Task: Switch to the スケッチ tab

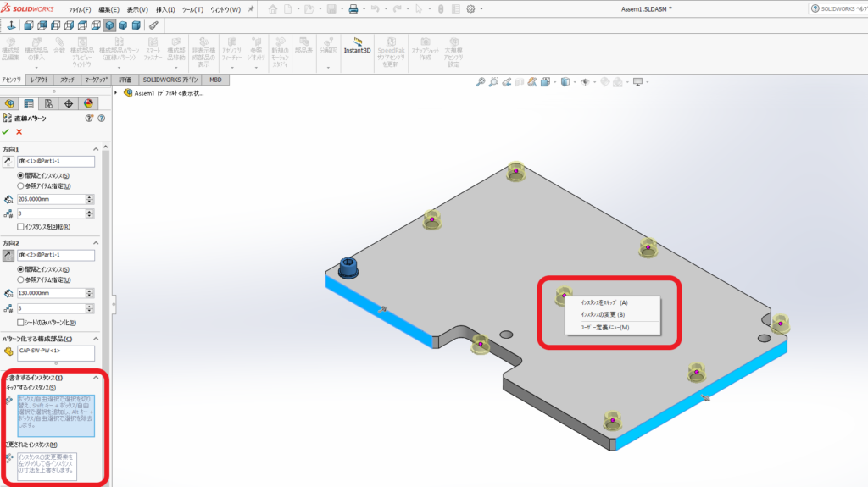Action: 67,79
